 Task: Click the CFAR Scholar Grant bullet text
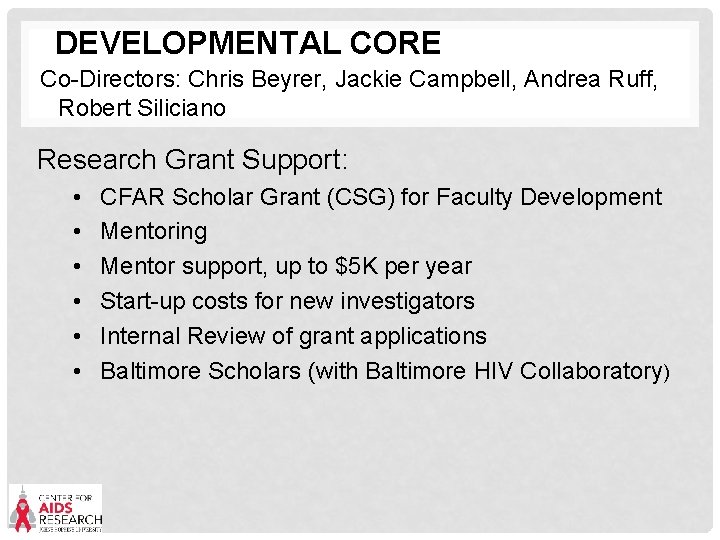pos(381,197)
